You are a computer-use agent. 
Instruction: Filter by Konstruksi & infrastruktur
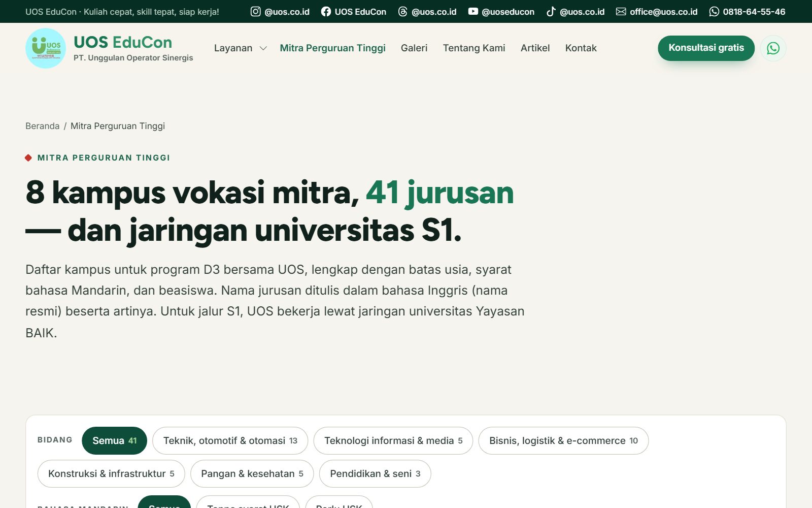coord(111,473)
